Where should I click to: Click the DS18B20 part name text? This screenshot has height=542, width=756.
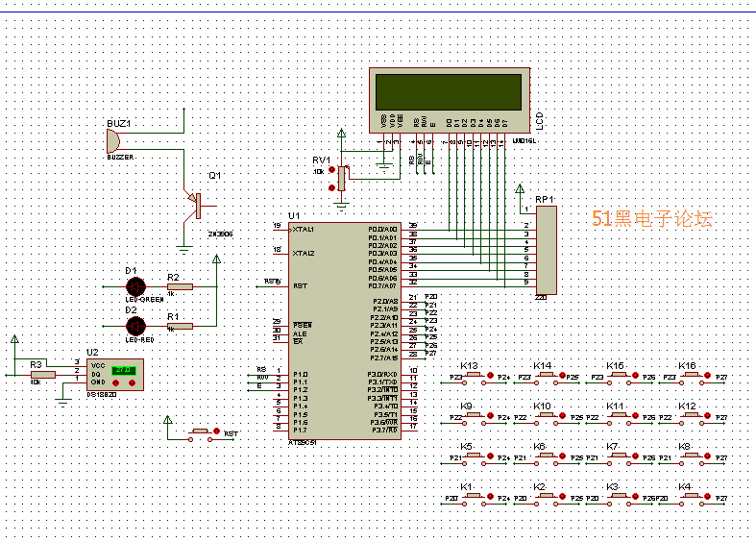(102, 394)
